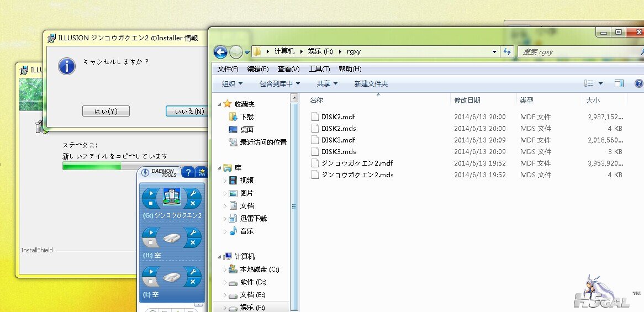This screenshot has height=312, width=644.
Task: Select the DISK3.mds file
Action: (x=339, y=151)
